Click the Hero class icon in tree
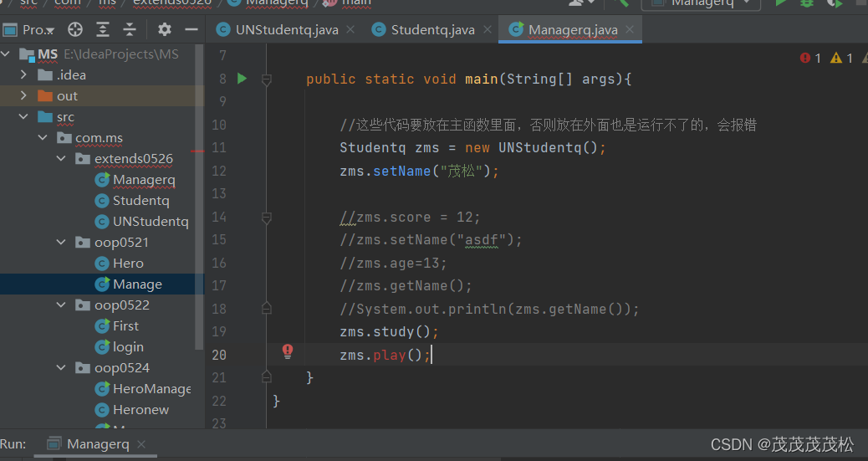This screenshot has height=461, width=868. (102, 264)
